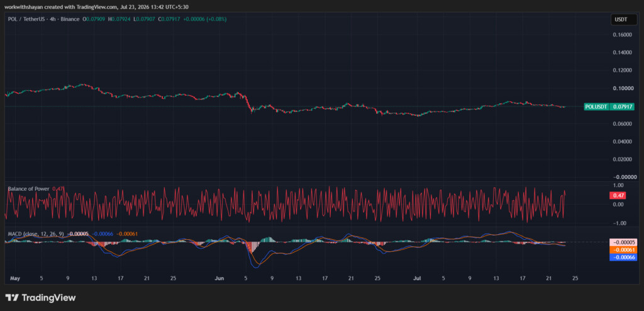Click the May label on time axis
Viewport: 644px width, 311px height.
pos(15,278)
